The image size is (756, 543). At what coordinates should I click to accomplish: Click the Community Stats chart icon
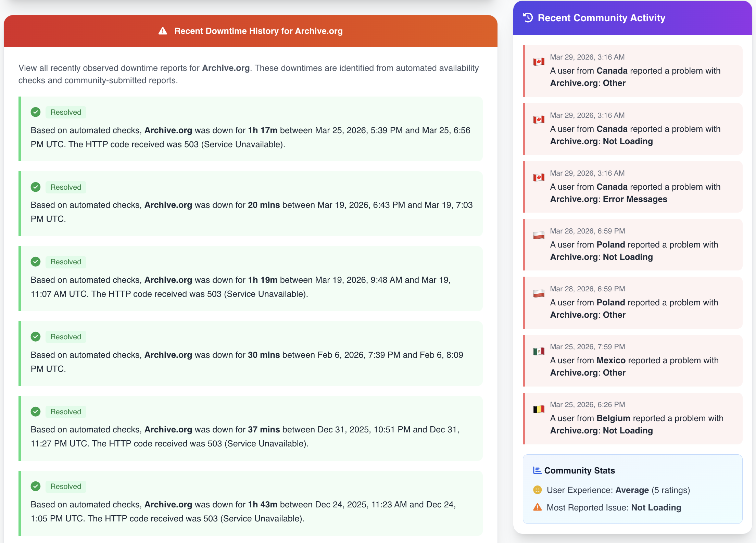click(537, 470)
